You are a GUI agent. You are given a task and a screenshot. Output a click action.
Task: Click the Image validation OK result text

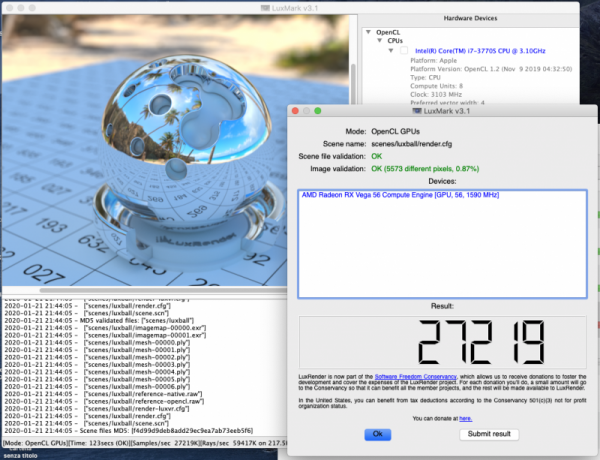(x=425, y=169)
